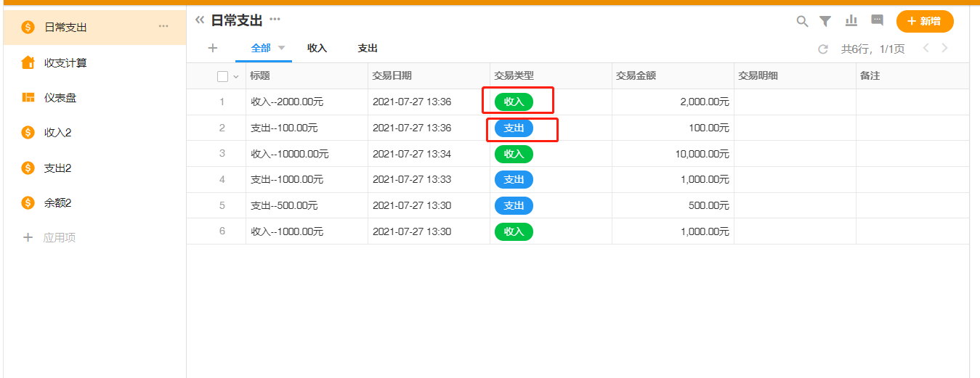This screenshot has width=980, height=378.
Task: Open 仪表盘 dashboard in the sidebar
Action: click(60, 97)
